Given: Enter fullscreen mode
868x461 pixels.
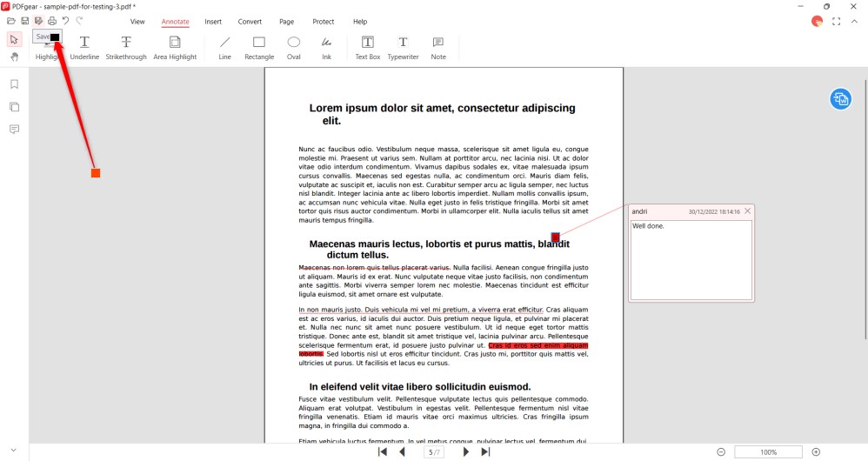Looking at the screenshot, I should [x=837, y=21].
